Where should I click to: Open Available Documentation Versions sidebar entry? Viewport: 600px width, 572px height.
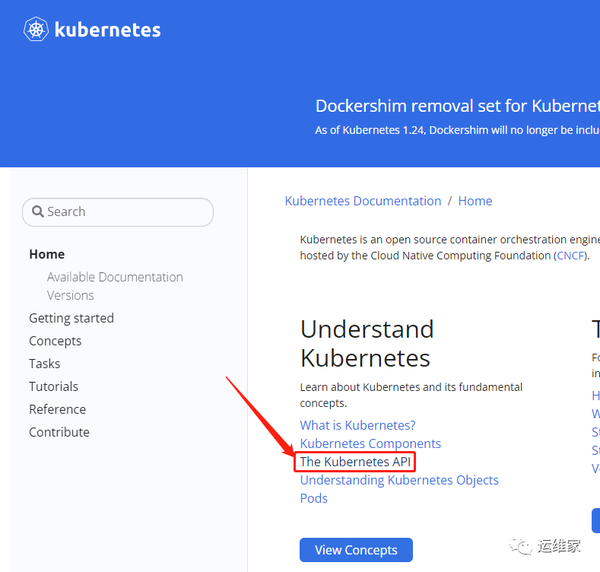115,286
